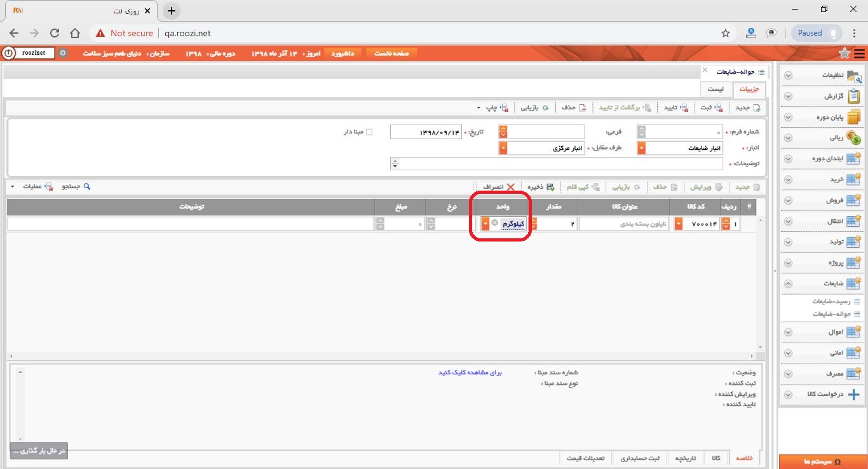Click New (جدید) in the main form toolbar
The image size is (868, 469).
747,107
